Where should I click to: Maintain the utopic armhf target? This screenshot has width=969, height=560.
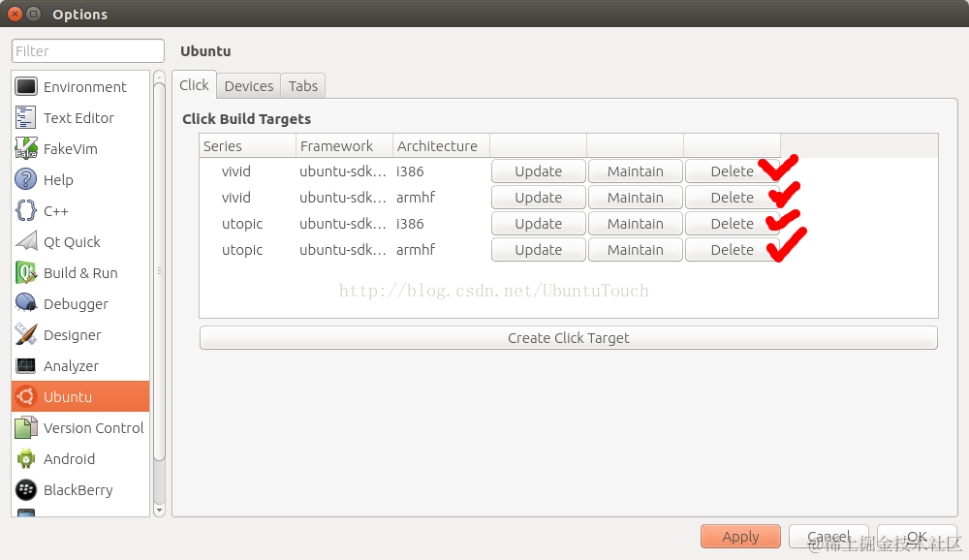coord(636,250)
